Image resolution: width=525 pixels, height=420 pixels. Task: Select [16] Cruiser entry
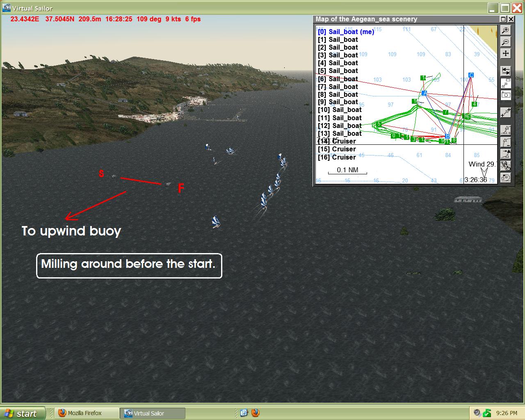[337, 157]
